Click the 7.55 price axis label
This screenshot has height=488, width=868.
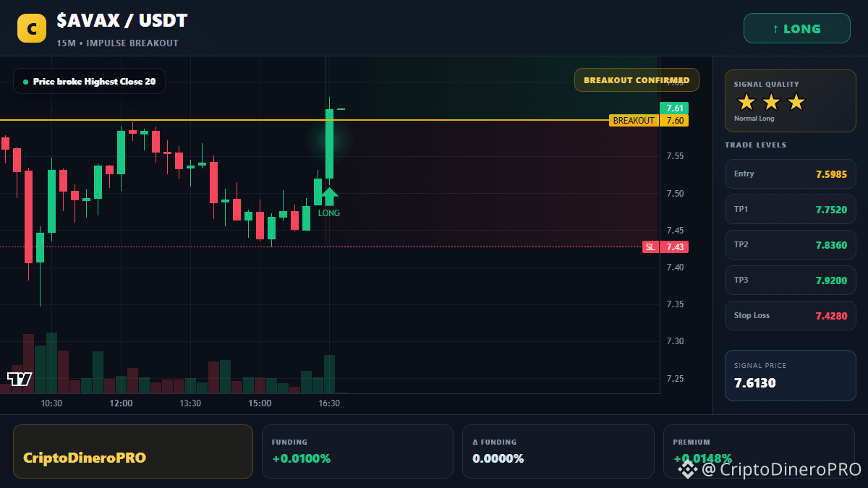[x=675, y=156]
